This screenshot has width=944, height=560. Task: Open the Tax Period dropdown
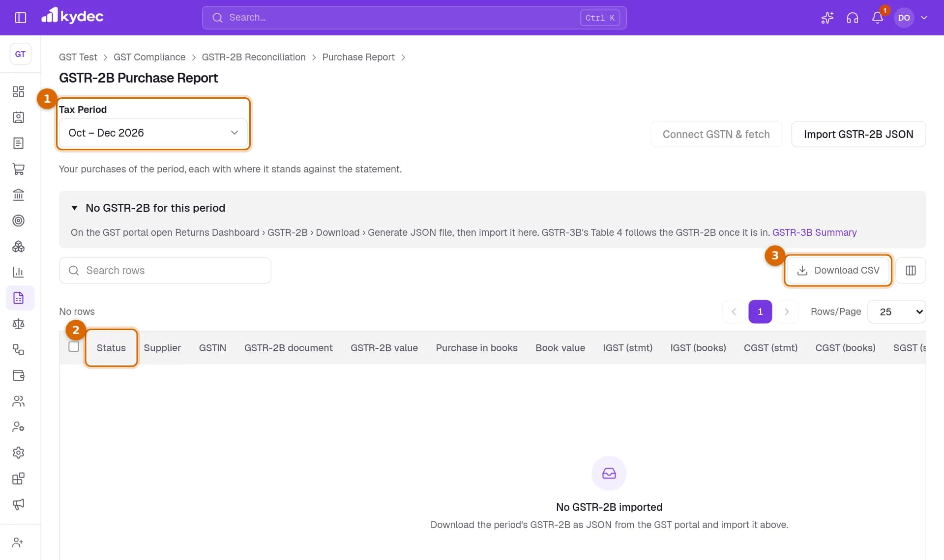[x=153, y=133]
